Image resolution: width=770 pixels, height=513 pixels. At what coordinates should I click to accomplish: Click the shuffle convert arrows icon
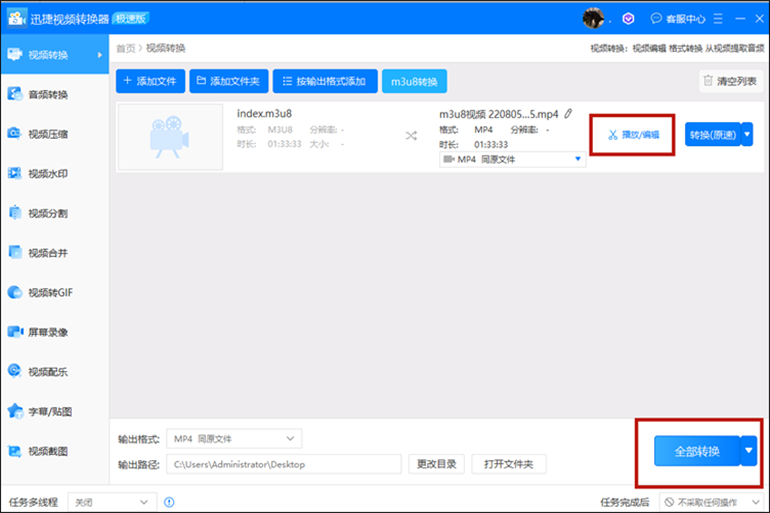coord(411,135)
